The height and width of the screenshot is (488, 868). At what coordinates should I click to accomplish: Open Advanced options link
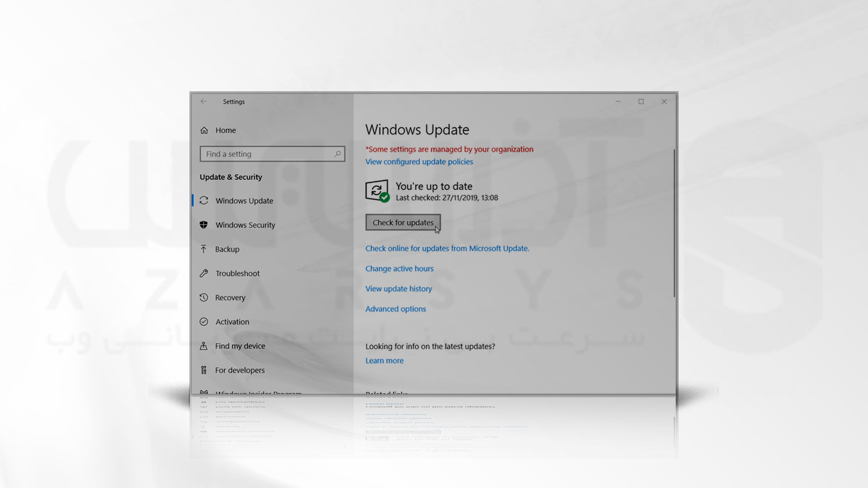click(396, 309)
